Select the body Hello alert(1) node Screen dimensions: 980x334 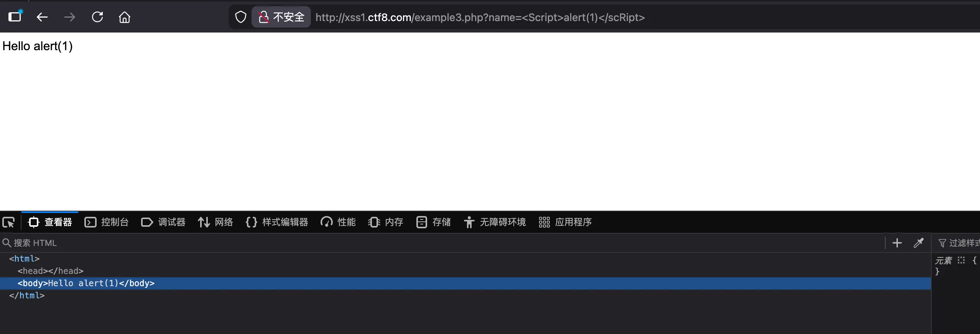point(465,283)
